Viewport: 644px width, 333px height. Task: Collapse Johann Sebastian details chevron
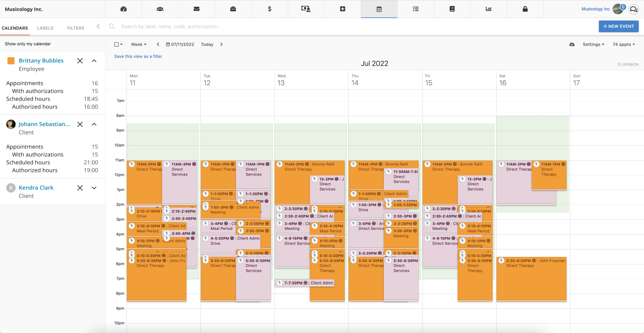coord(94,124)
